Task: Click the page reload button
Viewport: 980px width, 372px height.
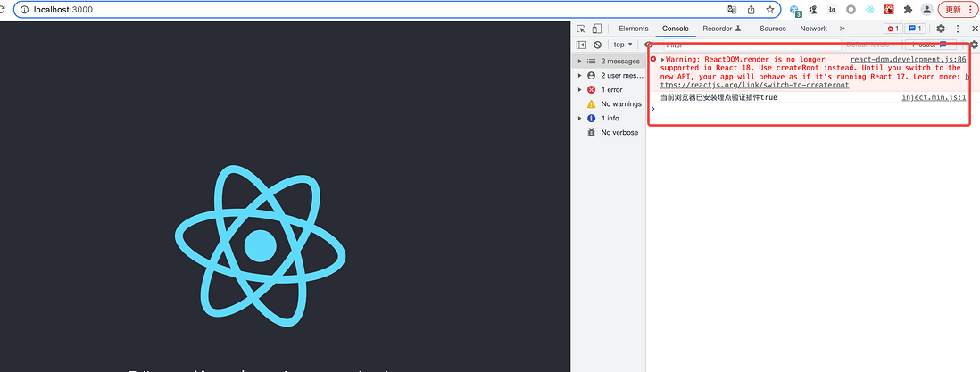Action: 3,10
